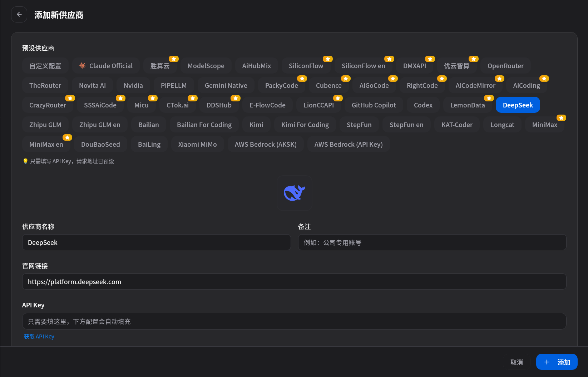Choose the Kimi For Coding preset
Viewport: 588px width, 377px height.
(305, 125)
